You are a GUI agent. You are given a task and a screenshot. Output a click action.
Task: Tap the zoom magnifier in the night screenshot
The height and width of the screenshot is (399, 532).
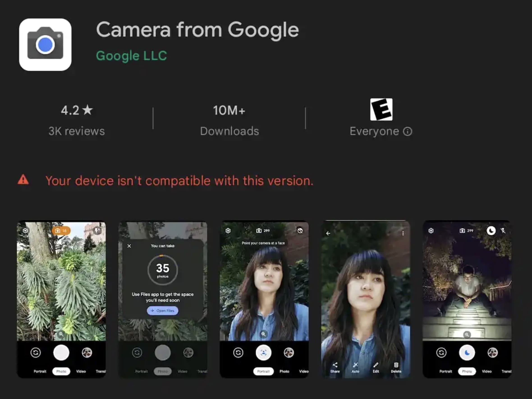point(467,334)
